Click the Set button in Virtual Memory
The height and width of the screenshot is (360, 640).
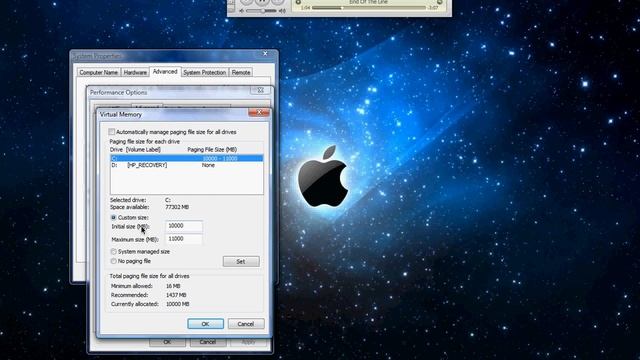[241, 261]
